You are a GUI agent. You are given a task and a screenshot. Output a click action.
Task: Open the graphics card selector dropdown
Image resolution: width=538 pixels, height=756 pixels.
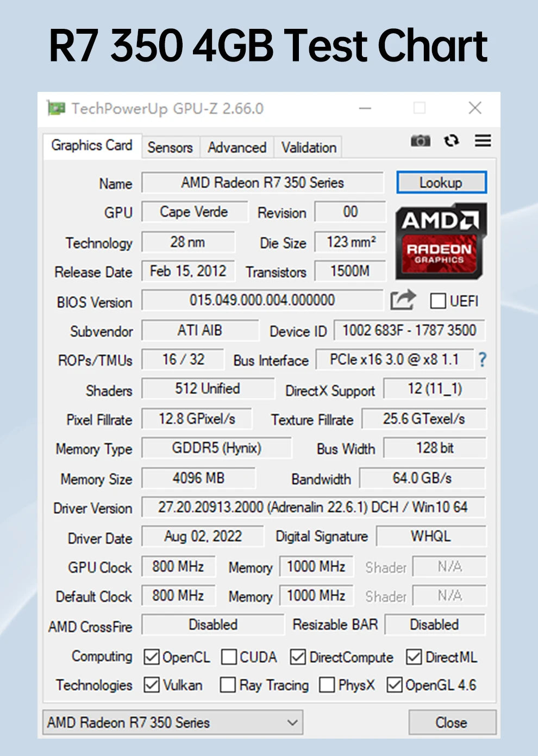click(x=294, y=723)
